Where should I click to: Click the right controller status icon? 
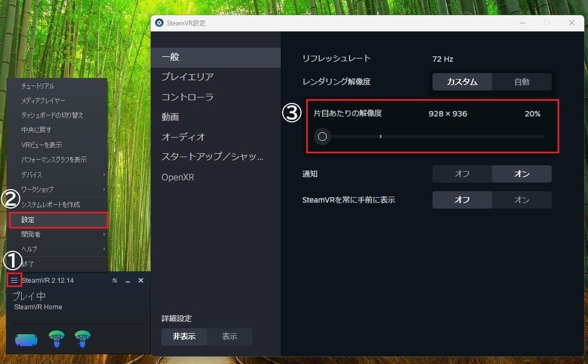point(82,339)
